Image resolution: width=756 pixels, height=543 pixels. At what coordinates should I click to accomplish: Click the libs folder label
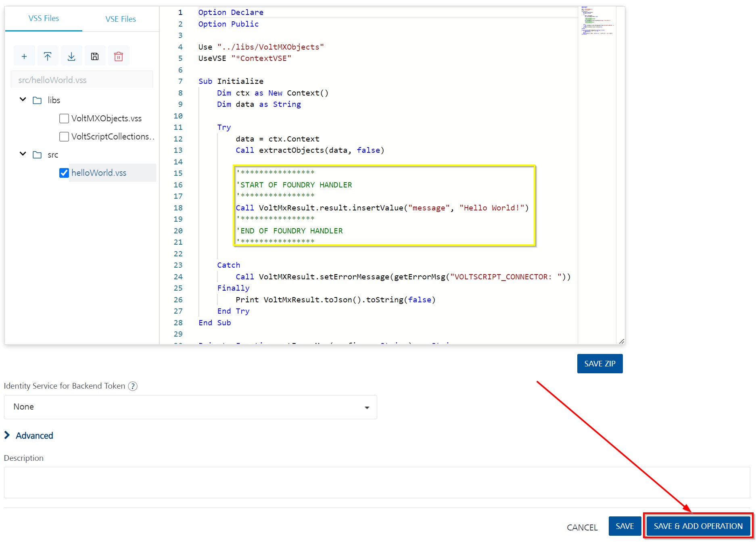point(54,100)
